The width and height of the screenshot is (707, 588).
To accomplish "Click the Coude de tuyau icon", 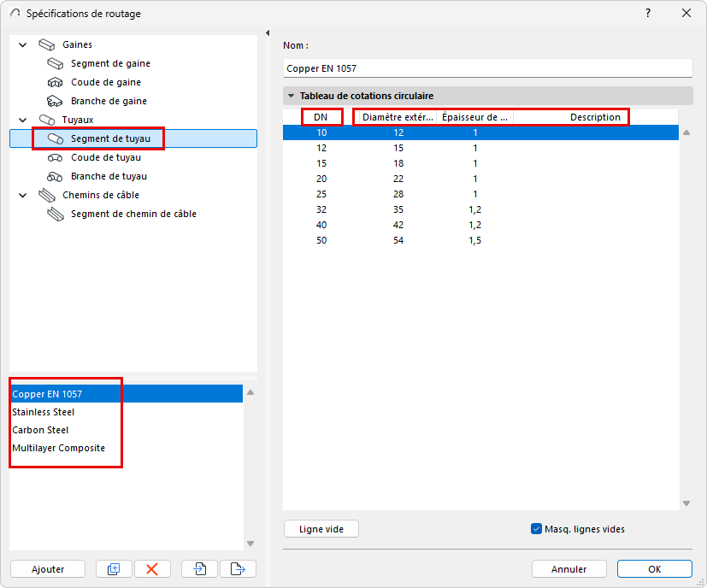I will (x=55, y=158).
